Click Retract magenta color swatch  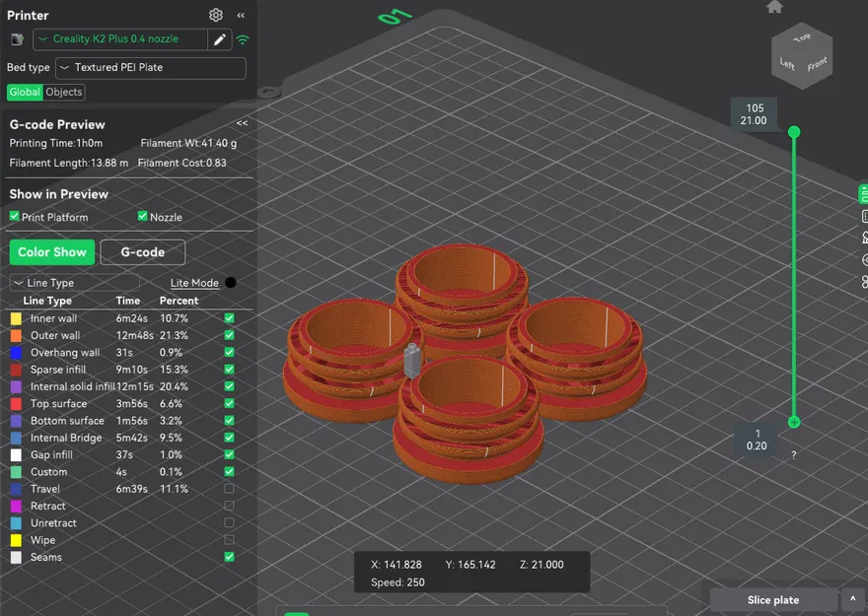[x=16, y=506]
